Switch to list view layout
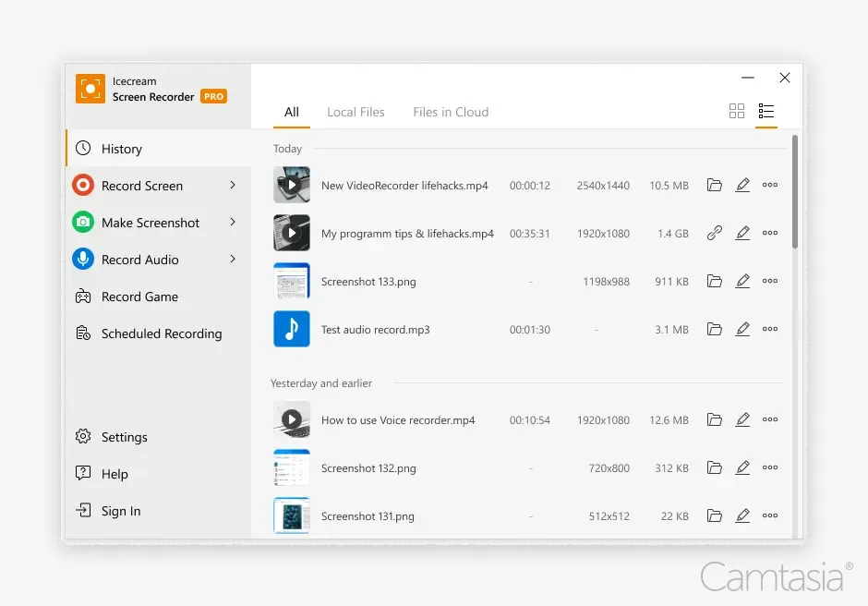The width and height of the screenshot is (868, 606). click(766, 111)
